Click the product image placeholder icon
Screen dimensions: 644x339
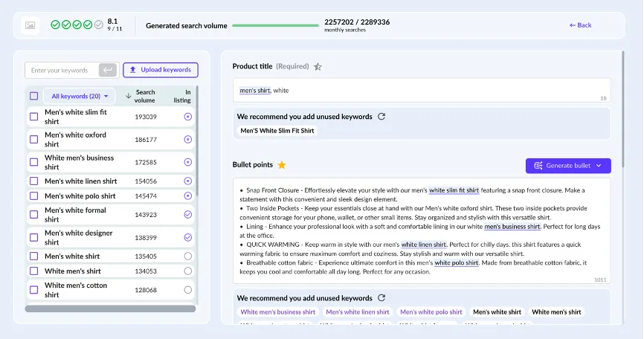[x=30, y=25]
